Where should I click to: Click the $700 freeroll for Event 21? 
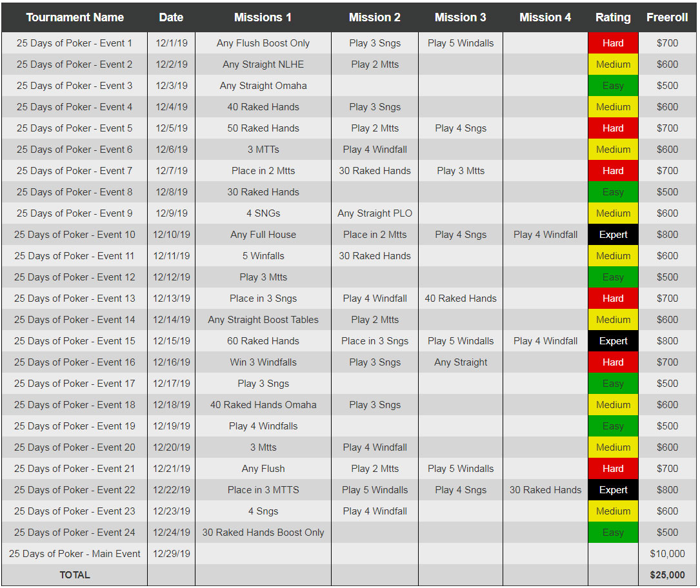(667, 469)
